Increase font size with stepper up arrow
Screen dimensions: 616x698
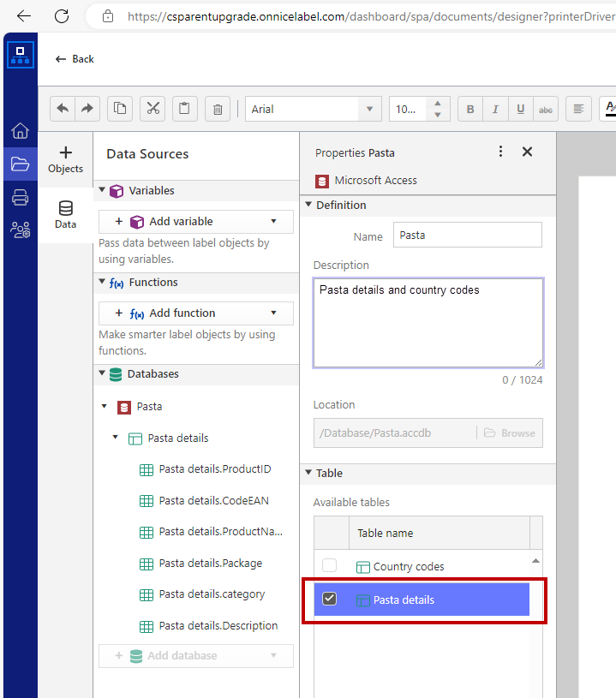pos(437,104)
